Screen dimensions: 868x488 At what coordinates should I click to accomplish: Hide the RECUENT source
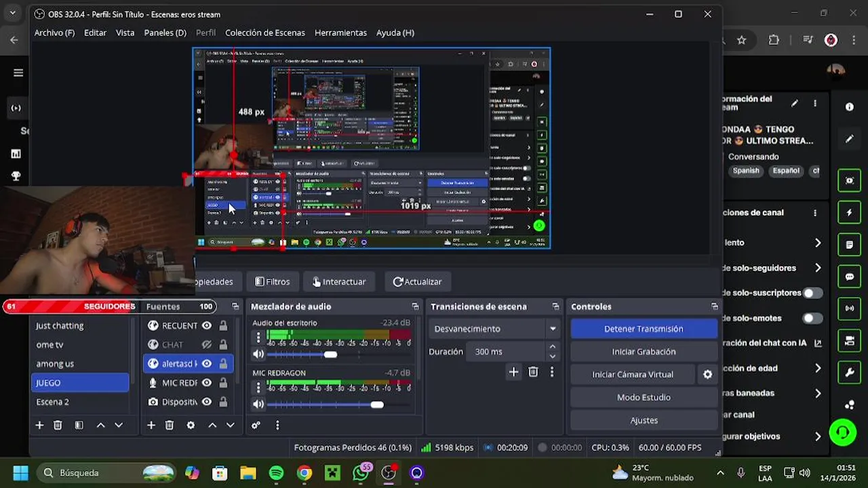(x=207, y=325)
